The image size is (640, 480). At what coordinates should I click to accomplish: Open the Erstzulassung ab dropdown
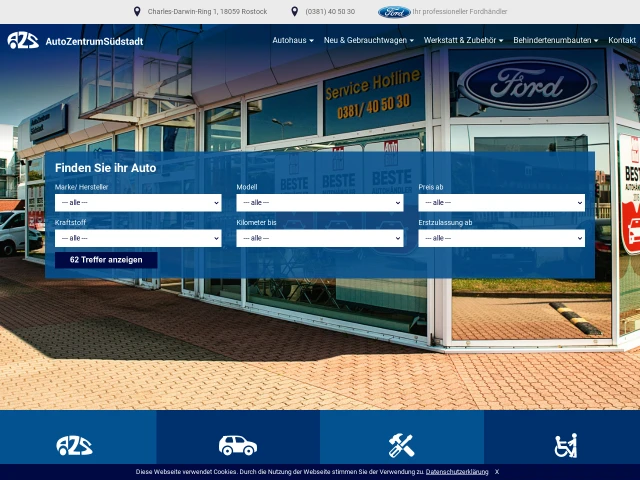(x=501, y=239)
